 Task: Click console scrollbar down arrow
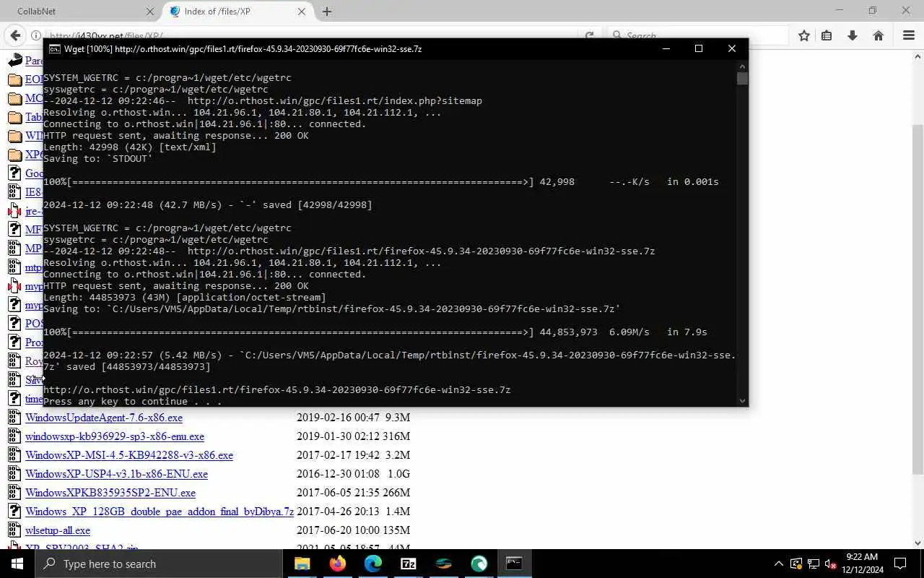tap(742, 400)
